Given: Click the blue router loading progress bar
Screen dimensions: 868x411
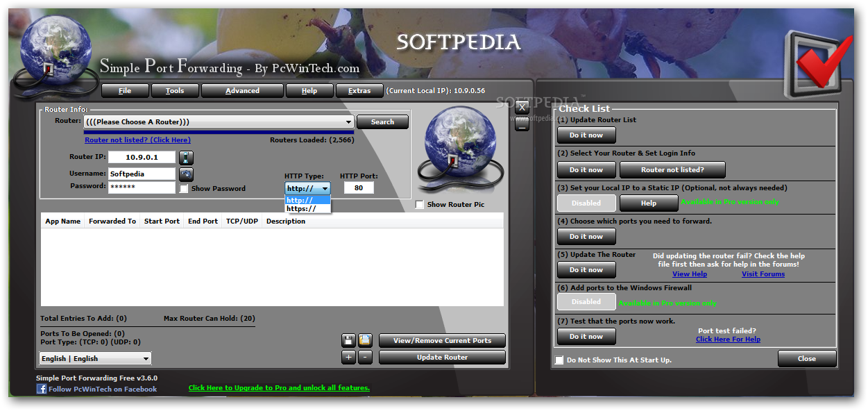Looking at the screenshot, I should click(x=219, y=131).
